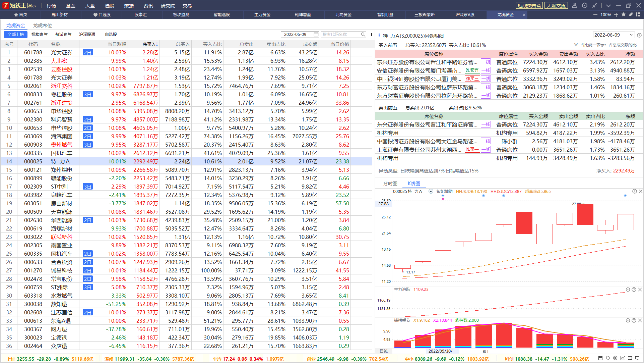The width and height of the screenshot is (644, 363).
Task: Select the 603051 鹿山新材 row
Action: pos(186,203)
